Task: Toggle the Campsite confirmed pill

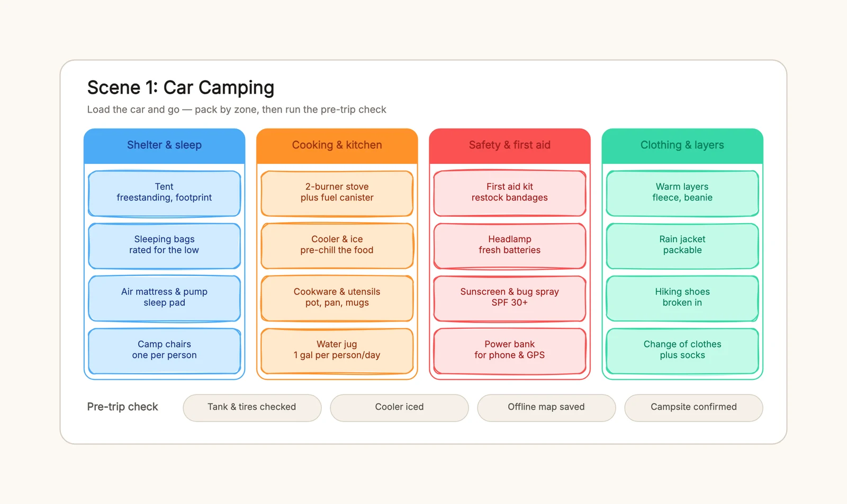Action: coord(693,407)
